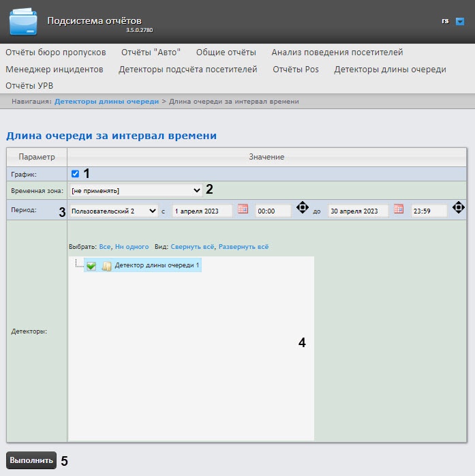Viewport: 475px width, 476px height.
Task: Click the end time crosshair adjuster icon
Action: coord(459,207)
